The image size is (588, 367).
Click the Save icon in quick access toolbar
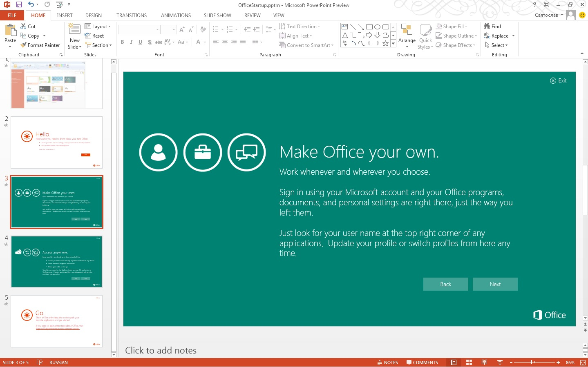19,4
